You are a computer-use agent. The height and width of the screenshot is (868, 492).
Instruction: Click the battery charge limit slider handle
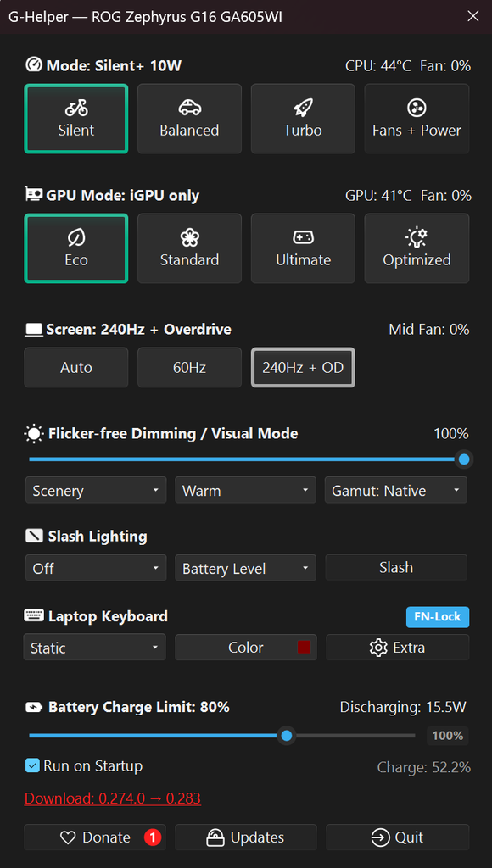[x=287, y=736]
